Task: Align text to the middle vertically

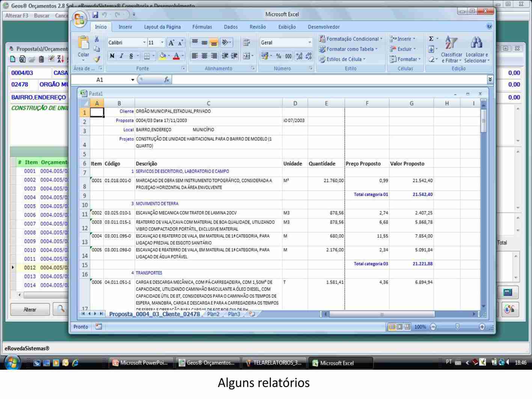Action: tap(204, 43)
